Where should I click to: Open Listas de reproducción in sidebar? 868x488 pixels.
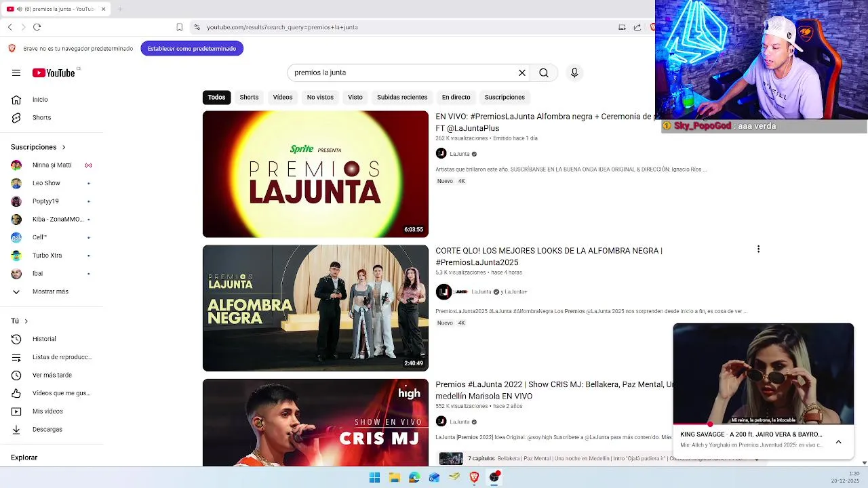coord(51,357)
